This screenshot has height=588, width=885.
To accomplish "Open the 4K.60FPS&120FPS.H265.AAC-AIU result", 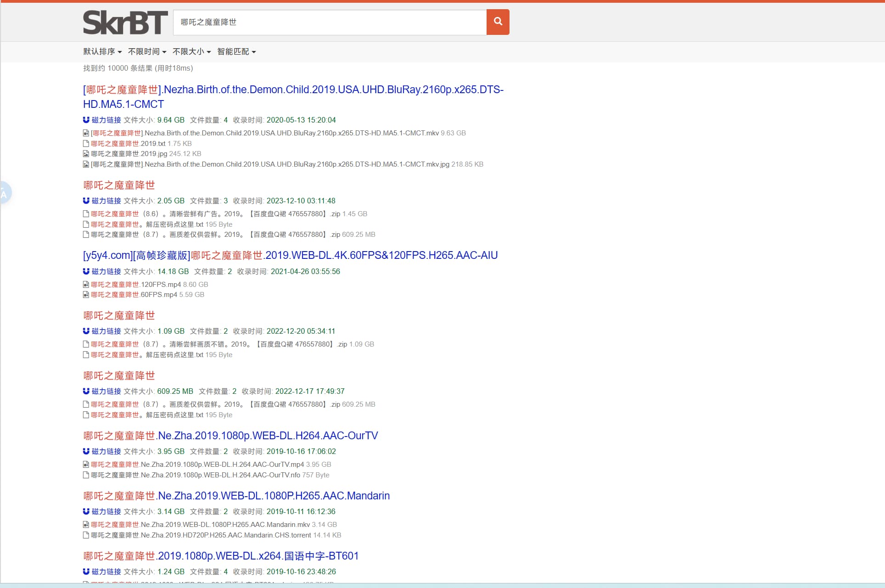I will tap(290, 255).
